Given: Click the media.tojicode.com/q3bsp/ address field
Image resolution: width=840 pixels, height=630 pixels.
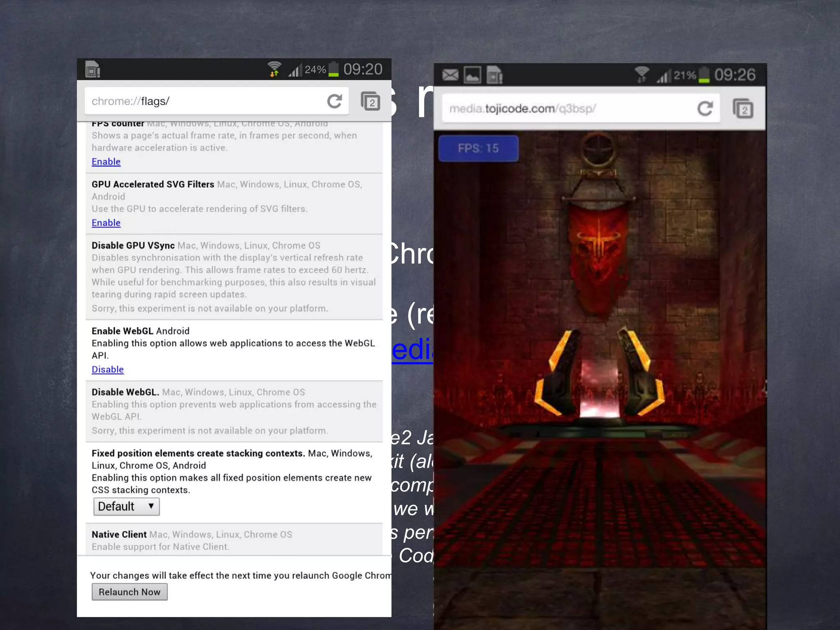Looking at the screenshot, I should [581, 109].
